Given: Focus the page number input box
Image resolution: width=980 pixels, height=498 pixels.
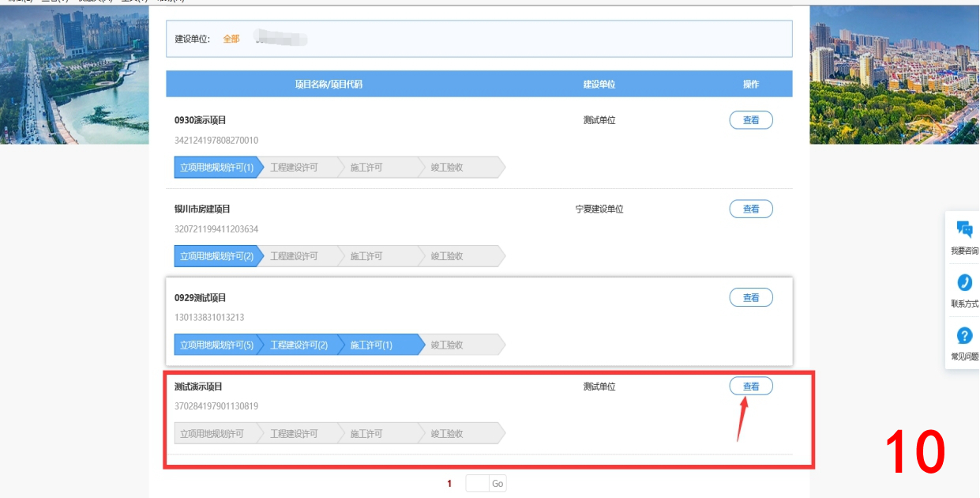Looking at the screenshot, I should point(477,484).
